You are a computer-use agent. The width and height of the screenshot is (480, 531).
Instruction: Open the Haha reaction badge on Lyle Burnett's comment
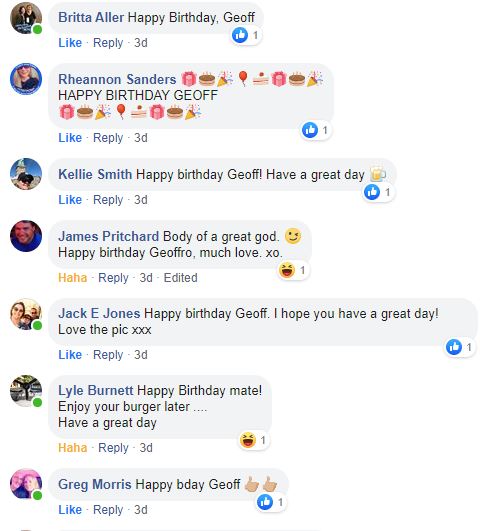tap(254, 440)
